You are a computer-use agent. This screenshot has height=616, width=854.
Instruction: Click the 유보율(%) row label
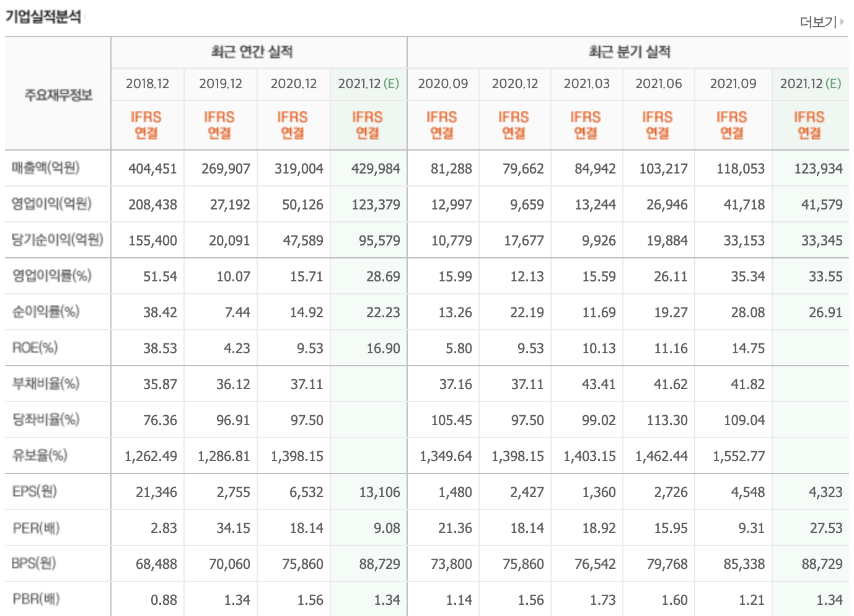pyautogui.click(x=40, y=455)
